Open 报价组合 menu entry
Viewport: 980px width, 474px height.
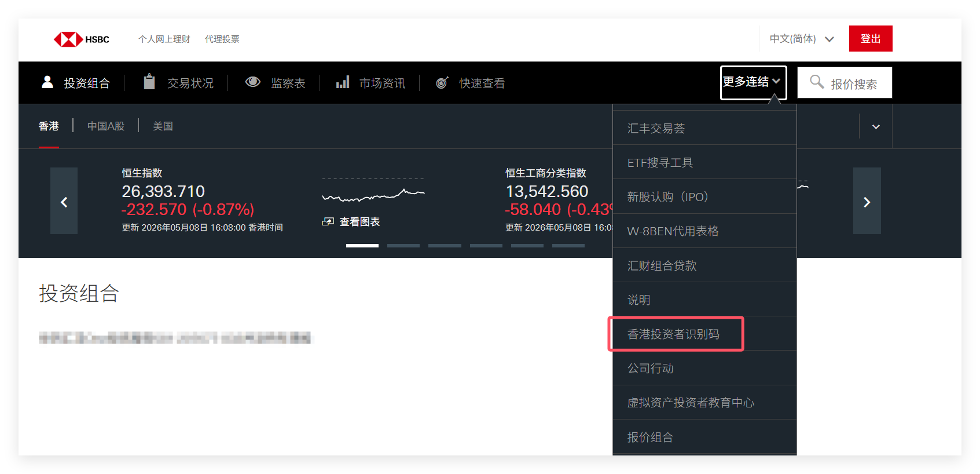click(x=704, y=437)
